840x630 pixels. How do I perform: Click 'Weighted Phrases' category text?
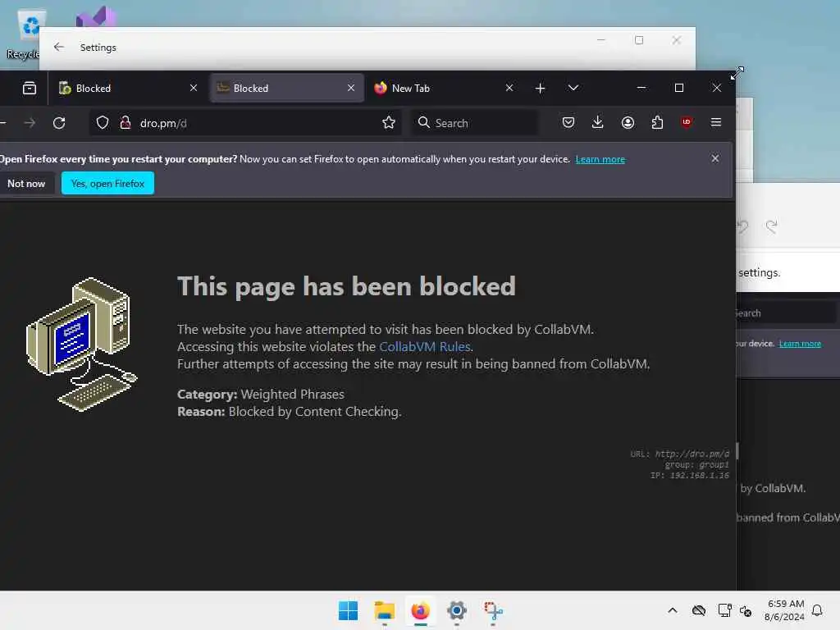pyautogui.click(x=293, y=395)
